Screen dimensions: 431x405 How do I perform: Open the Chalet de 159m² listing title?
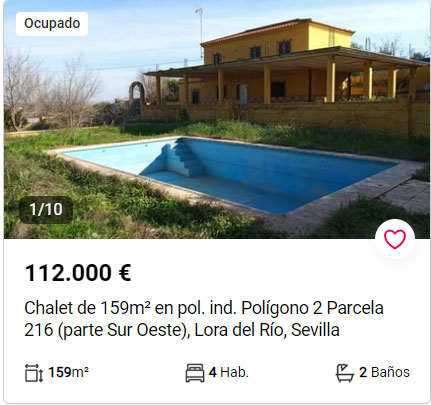pos(204,319)
